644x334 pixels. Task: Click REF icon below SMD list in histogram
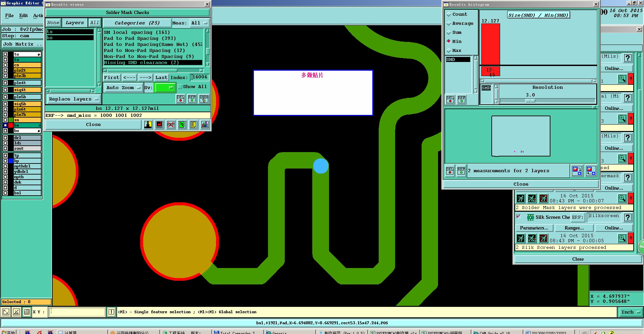tap(462, 99)
